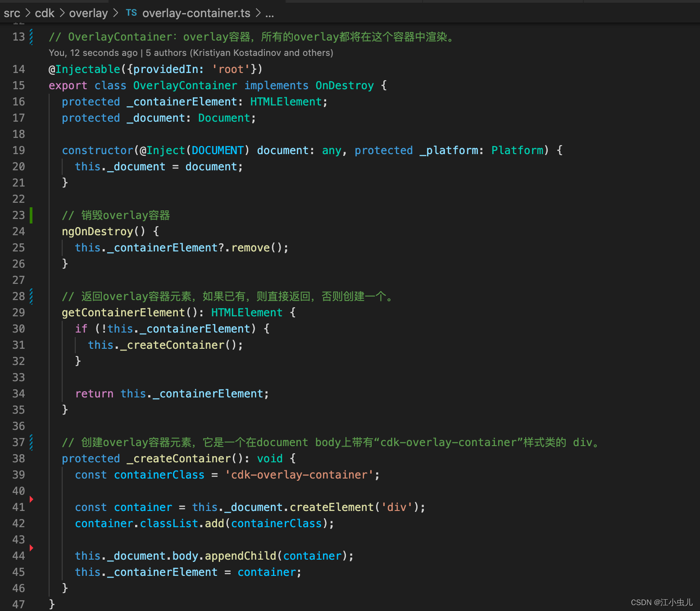Click the green added-lines indicator beside line 23
Screen dimensions: 700x611
coord(31,215)
